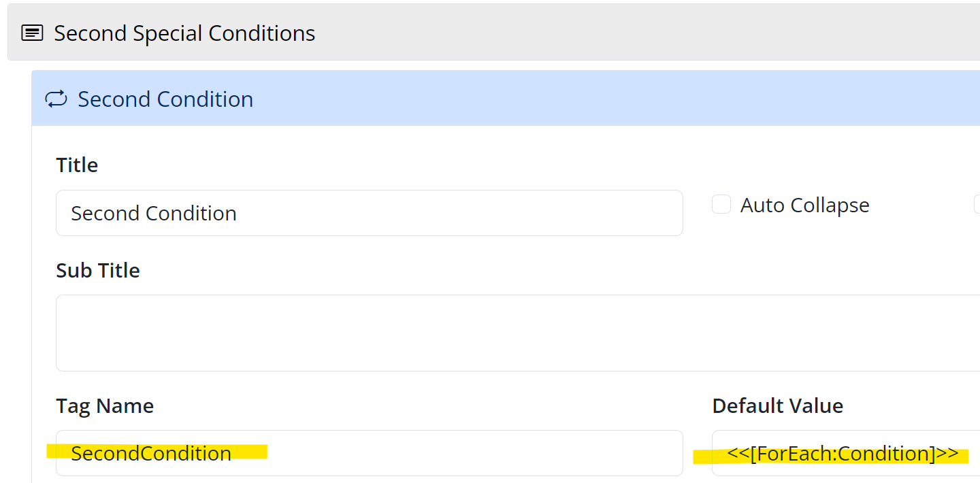Viewport: 980px width, 483px height.
Task: Click the Title field label
Action: coord(77,165)
